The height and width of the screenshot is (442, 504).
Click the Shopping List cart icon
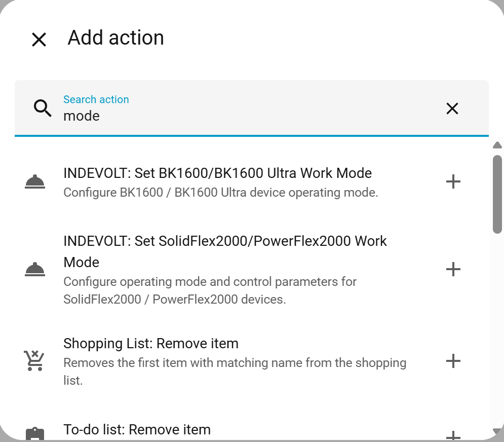pos(34,361)
